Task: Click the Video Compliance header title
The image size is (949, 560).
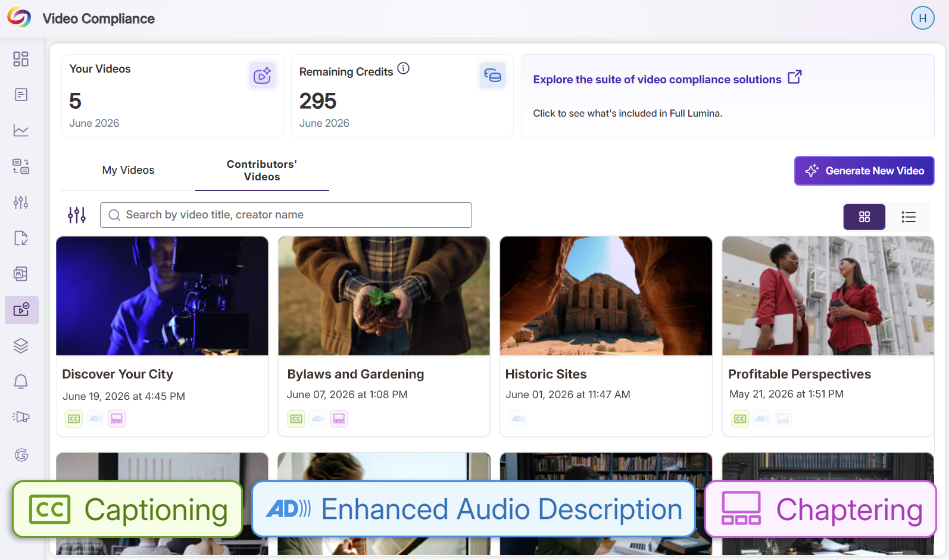Action: tap(99, 18)
